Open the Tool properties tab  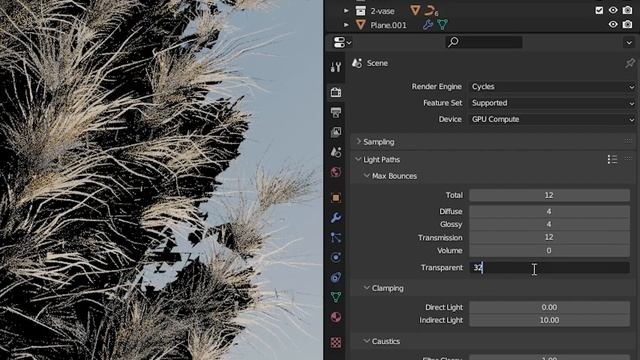[336, 67]
